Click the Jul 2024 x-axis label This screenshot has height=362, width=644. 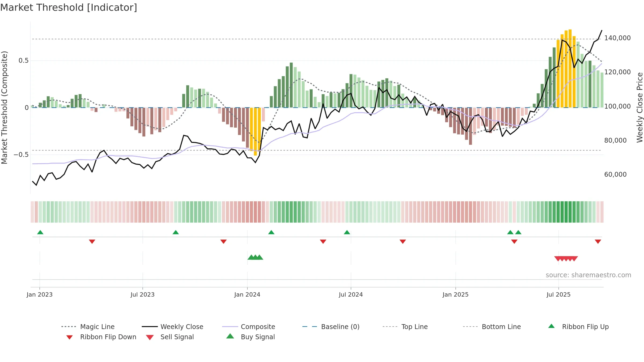[x=351, y=295]
